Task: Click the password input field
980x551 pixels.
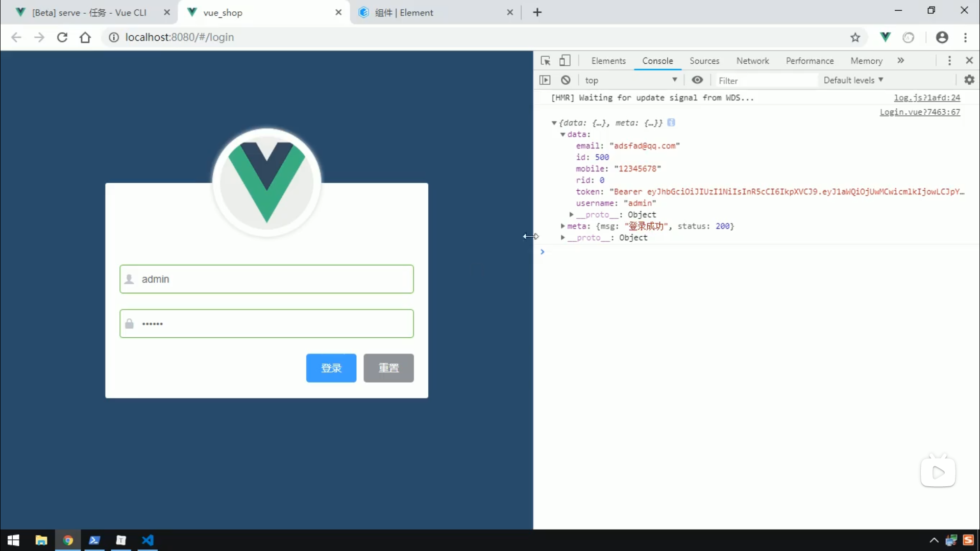Action: (266, 323)
